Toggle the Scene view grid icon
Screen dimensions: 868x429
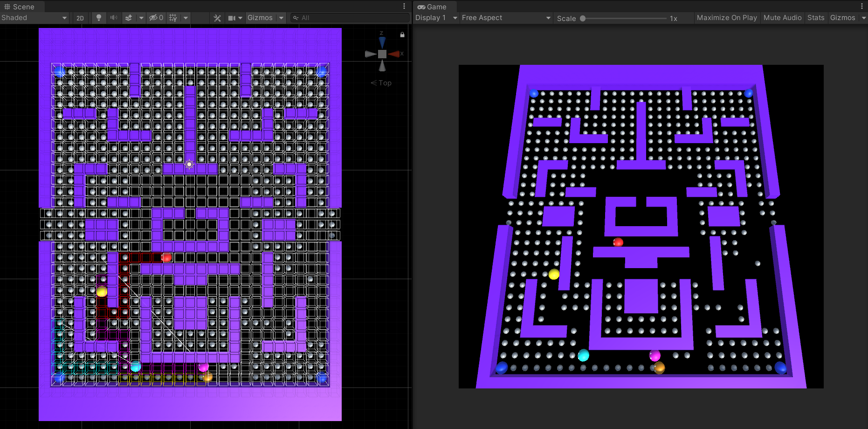click(172, 18)
